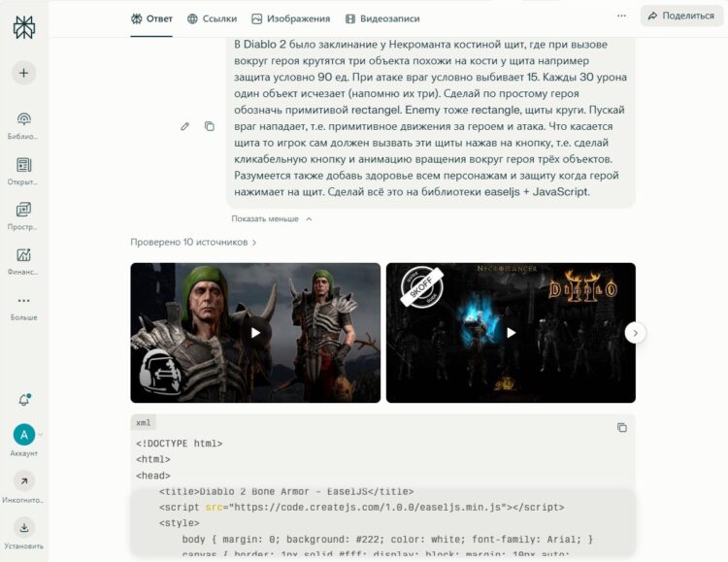The image size is (728, 562).
Task: Play the Diablo II Necromancer video thumbnail
Action: tap(511, 333)
